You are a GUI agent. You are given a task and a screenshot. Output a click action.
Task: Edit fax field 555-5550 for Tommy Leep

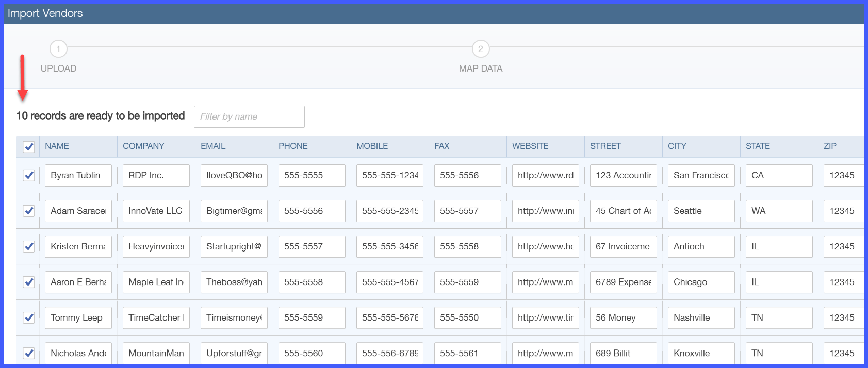[x=468, y=317]
